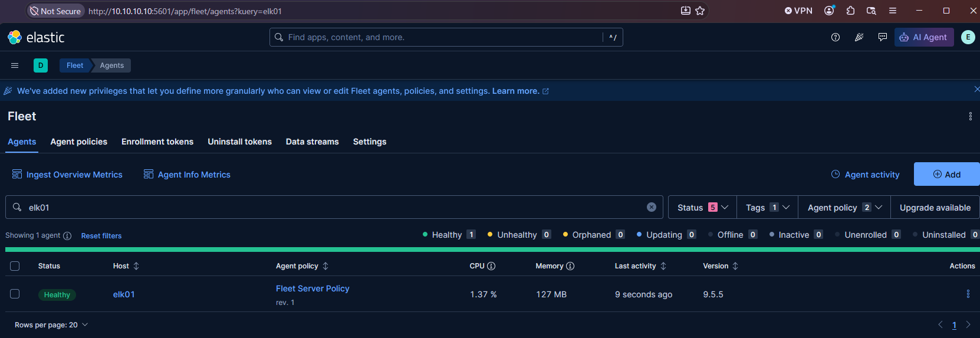Click the browser address bar URL
980x338 pixels.
(x=185, y=11)
